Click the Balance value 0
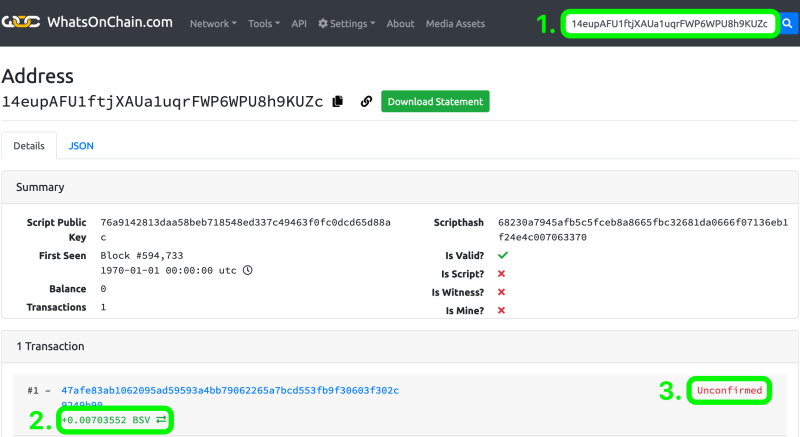 point(103,289)
